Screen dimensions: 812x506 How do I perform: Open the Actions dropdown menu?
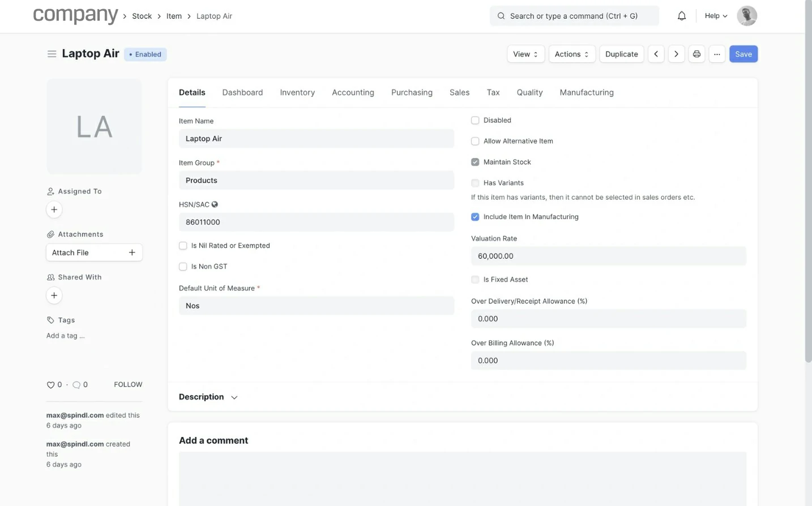click(x=571, y=54)
